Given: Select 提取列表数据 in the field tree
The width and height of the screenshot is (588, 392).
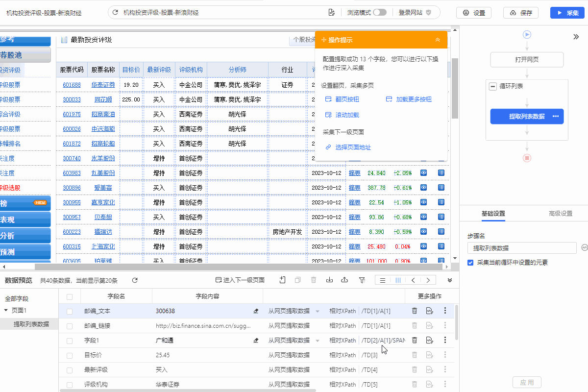Looking at the screenshot, I should (31, 324).
